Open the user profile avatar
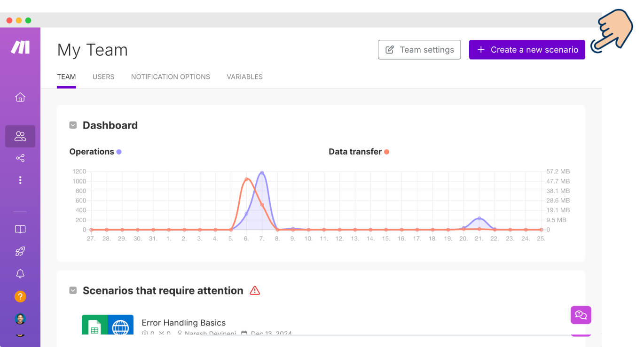The width and height of the screenshot is (644, 347). tap(20, 319)
